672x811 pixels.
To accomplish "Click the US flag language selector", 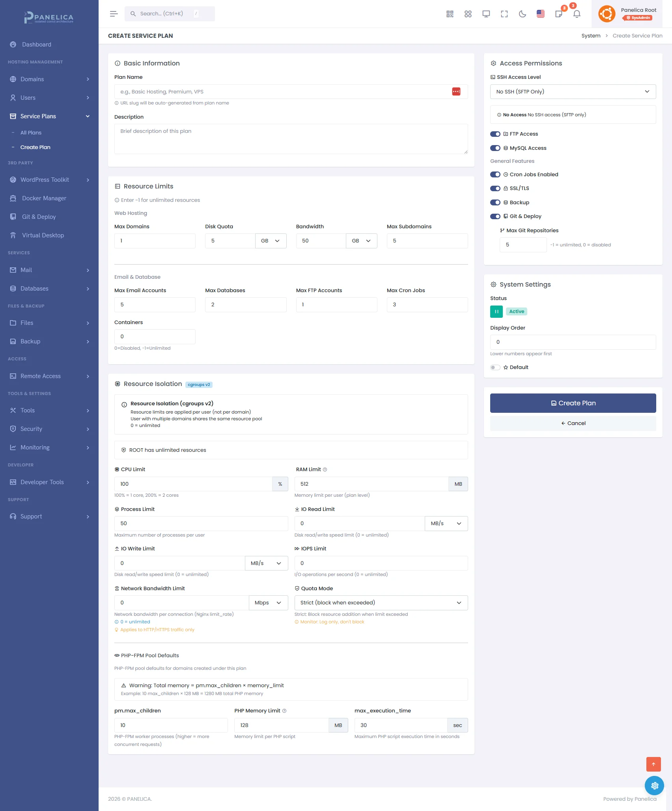I will pos(540,14).
